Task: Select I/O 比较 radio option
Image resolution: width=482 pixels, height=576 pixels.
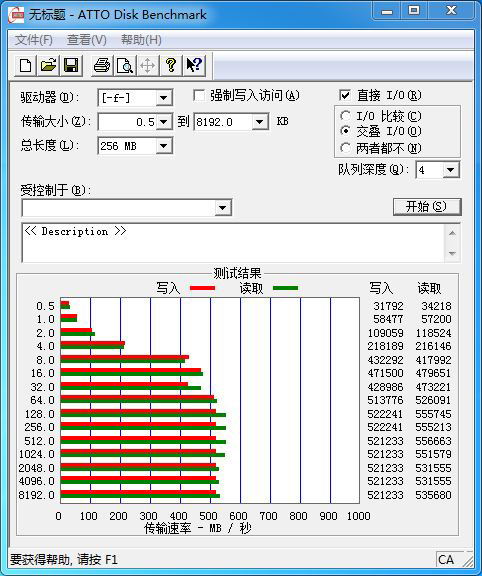Action: (345, 116)
